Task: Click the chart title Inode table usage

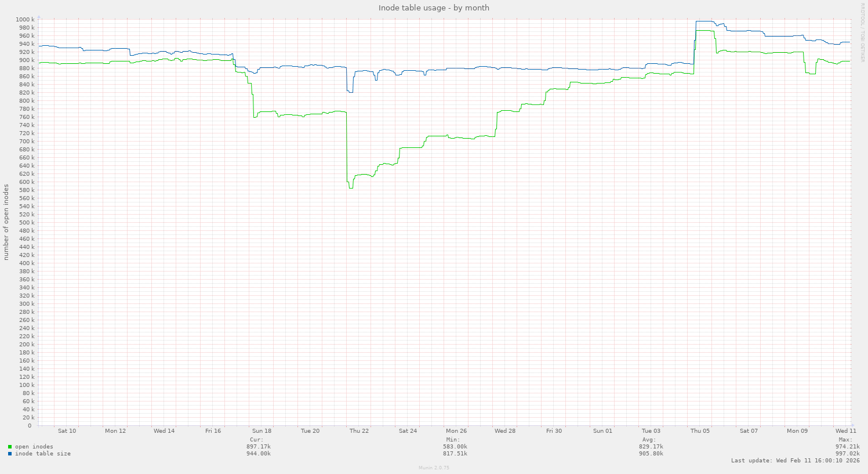Action: point(434,8)
